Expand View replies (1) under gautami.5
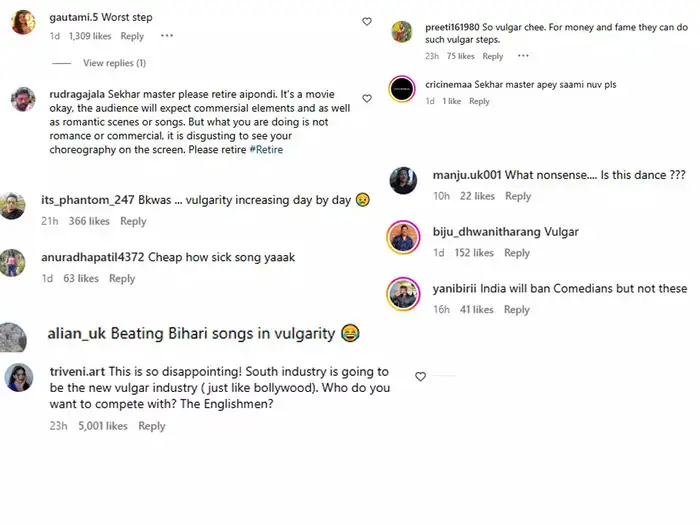Image resolution: width=700 pixels, height=525 pixels. 114,63
